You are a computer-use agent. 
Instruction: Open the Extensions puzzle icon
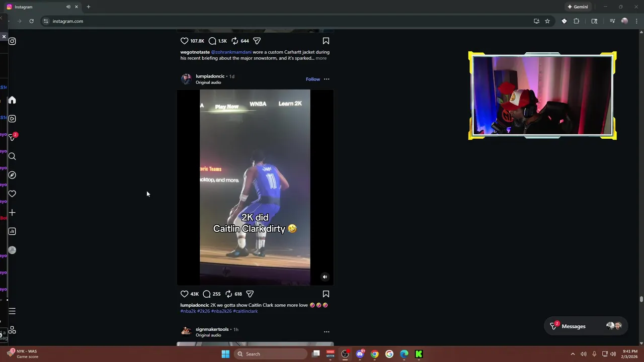point(577,21)
